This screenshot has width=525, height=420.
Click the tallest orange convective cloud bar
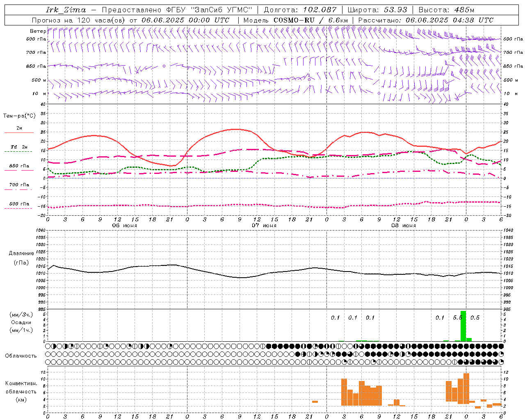pyautogui.click(x=466, y=388)
